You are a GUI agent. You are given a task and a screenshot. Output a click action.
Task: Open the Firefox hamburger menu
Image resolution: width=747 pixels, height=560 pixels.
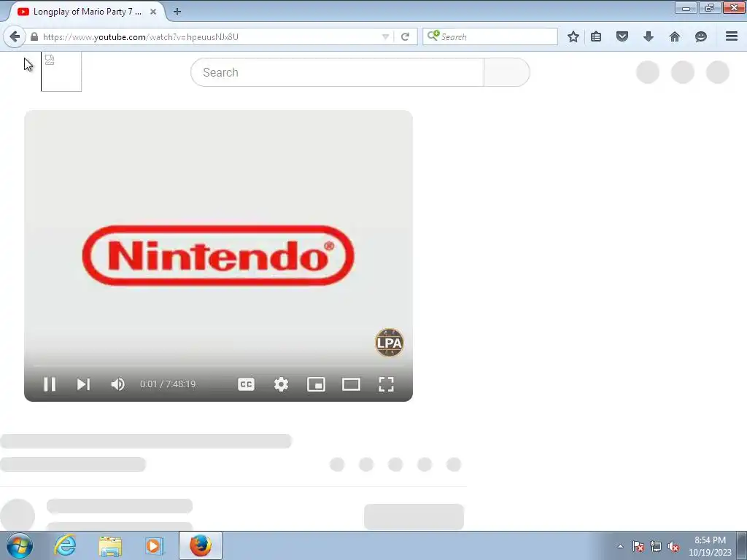pos(732,36)
